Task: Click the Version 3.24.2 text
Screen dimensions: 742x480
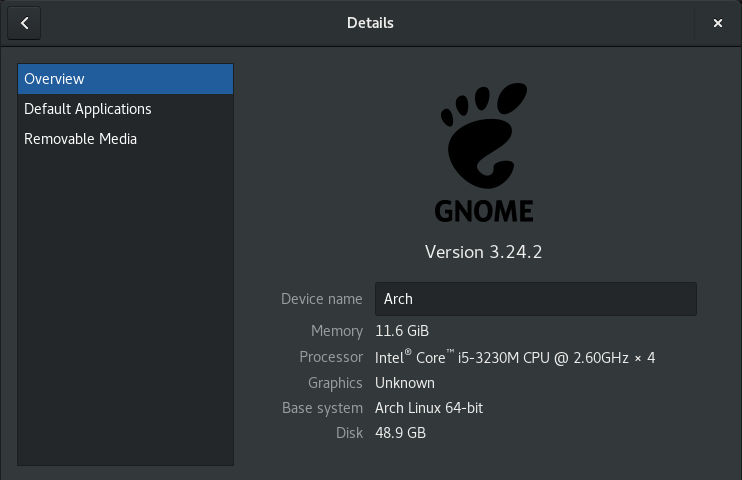Action: pos(483,252)
